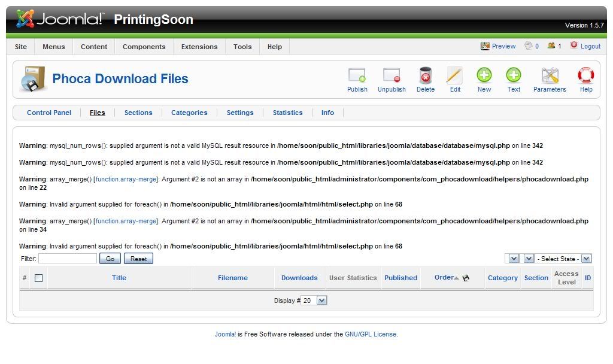Viewport: 613px width, 364px height.
Task: Open Parameters tools icon
Action: [550, 75]
